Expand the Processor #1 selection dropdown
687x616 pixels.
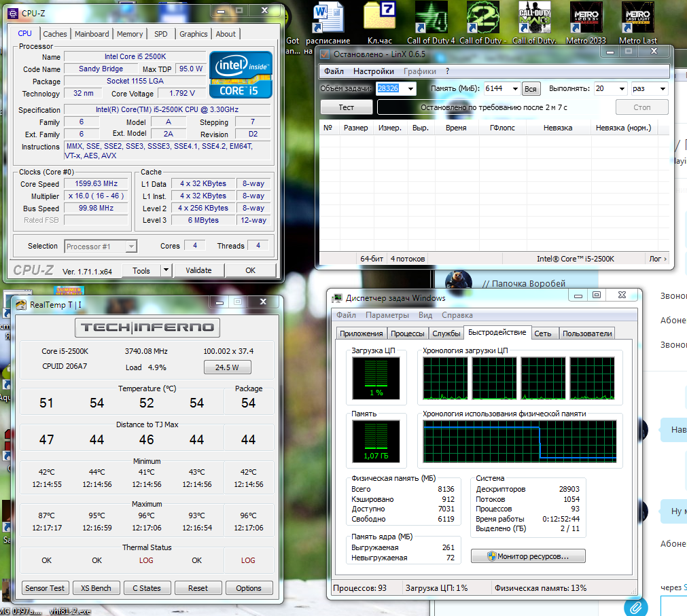coord(131,247)
